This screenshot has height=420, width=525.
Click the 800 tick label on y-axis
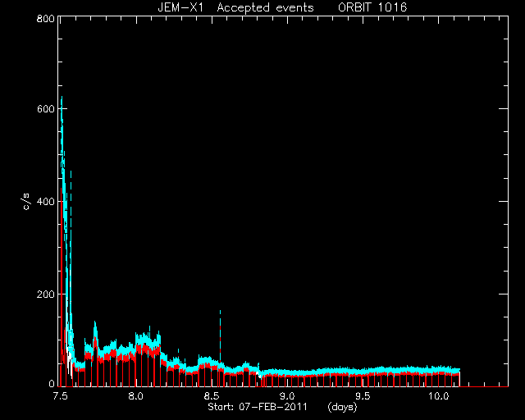(46, 19)
